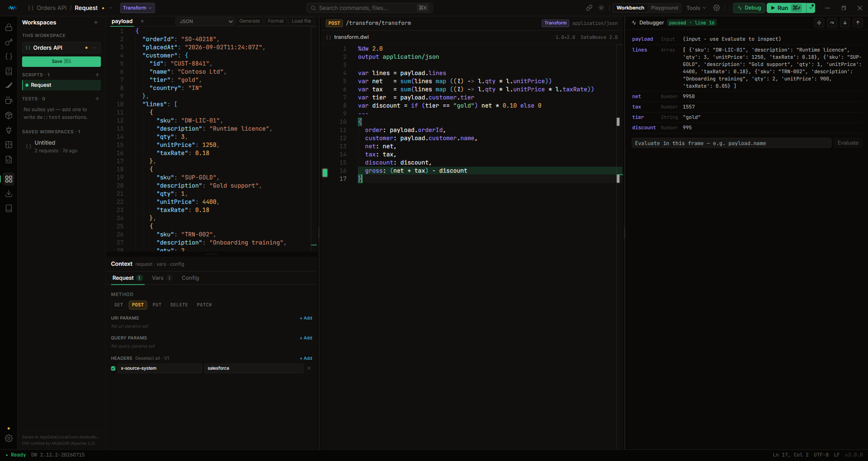Click debugger step over icon
Viewport: 868px width, 461px height.
(832, 23)
